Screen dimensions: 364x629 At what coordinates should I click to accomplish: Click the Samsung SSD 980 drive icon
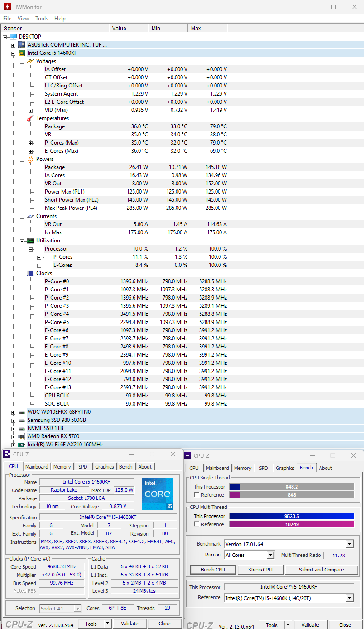22,420
